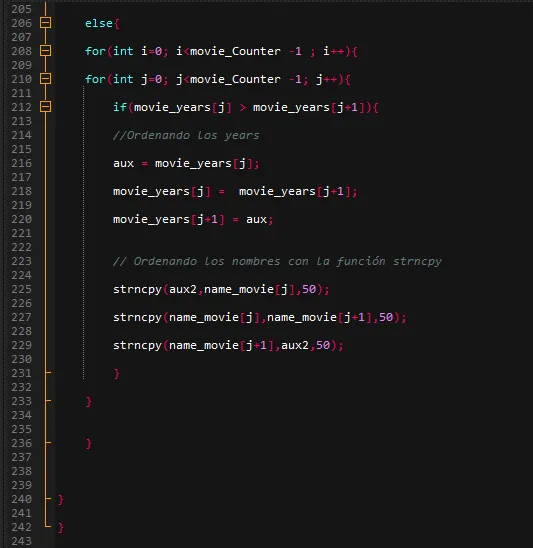Click 'j<movie_Counter' in the inner for loop

(228, 79)
